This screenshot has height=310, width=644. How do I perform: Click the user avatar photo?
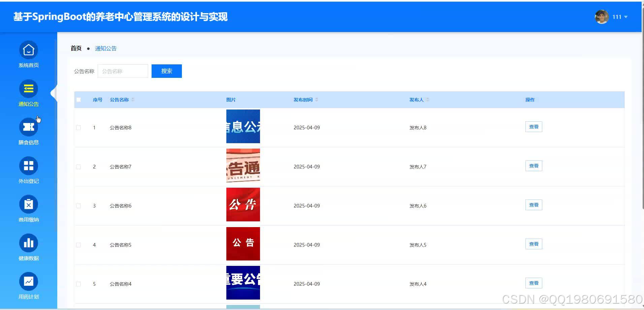(x=602, y=17)
